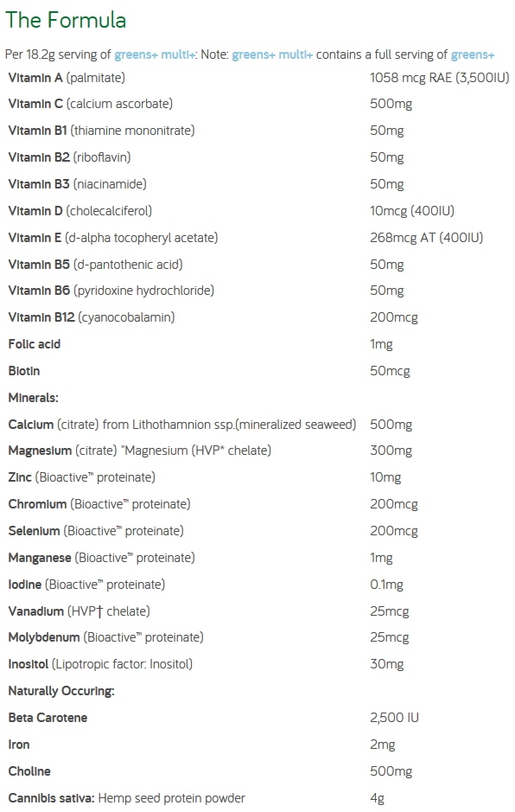Select Vitamin C calcium ascorbate label
This screenshot has height=812, width=515.
coord(91,104)
